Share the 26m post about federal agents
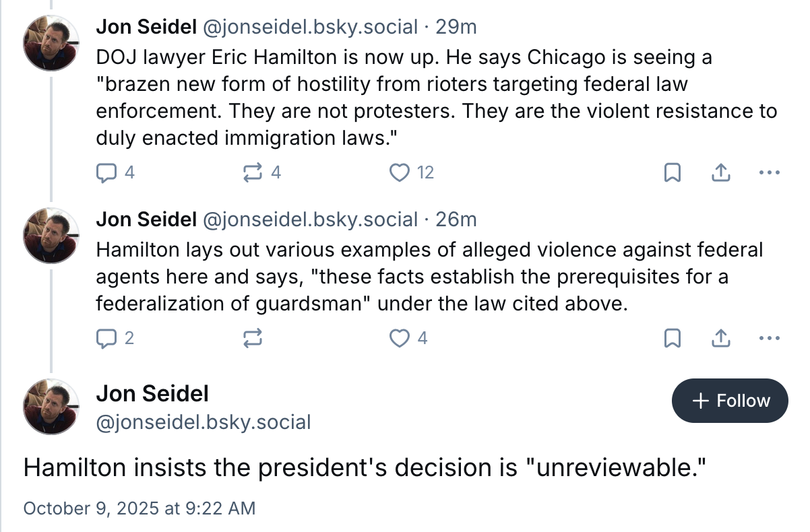The width and height of the screenshot is (810, 532). [x=721, y=337]
